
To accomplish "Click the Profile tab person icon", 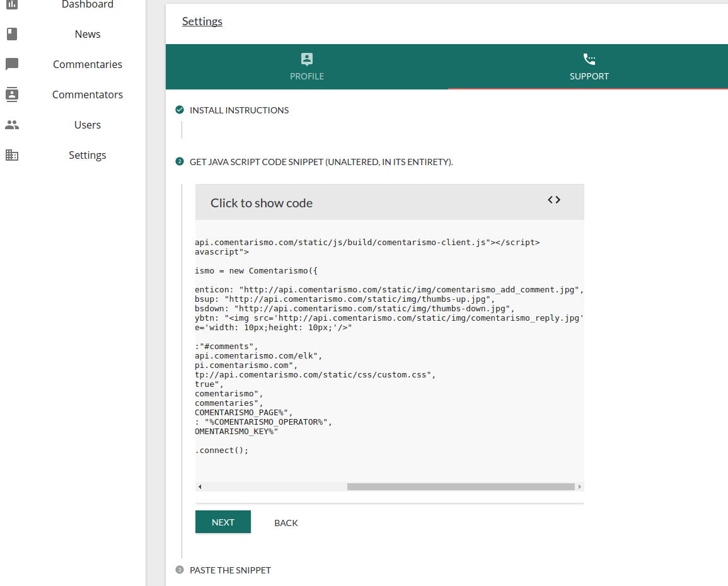I will (x=307, y=59).
